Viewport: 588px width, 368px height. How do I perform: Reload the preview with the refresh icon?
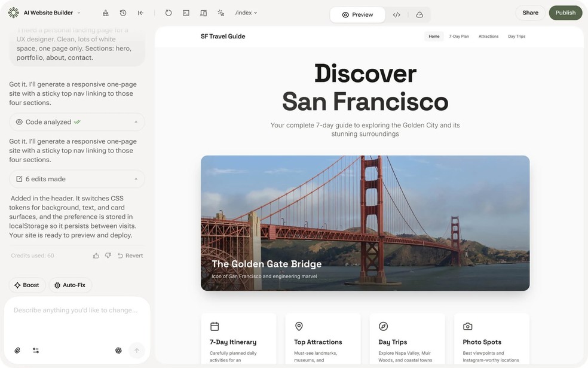pos(169,13)
